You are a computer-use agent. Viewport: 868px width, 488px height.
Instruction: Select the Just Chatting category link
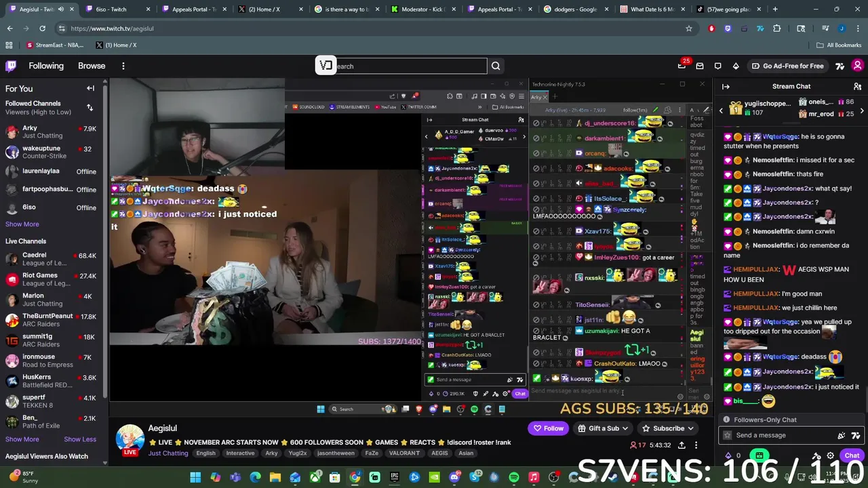tap(168, 453)
